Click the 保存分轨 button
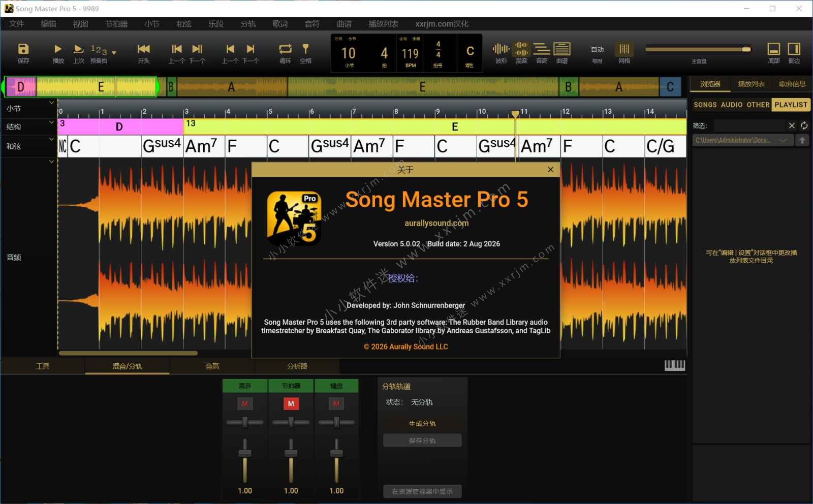The width and height of the screenshot is (813, 504). coord(422,440)
